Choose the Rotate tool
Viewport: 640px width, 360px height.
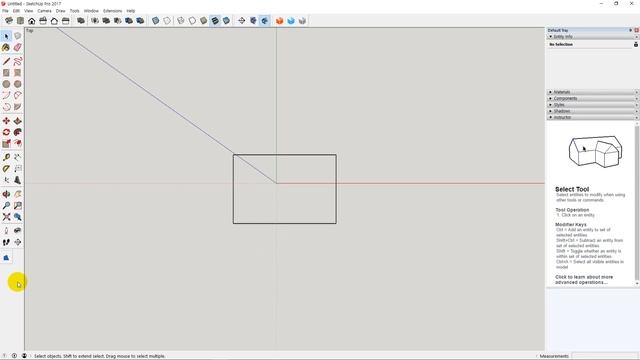point(6,132)
